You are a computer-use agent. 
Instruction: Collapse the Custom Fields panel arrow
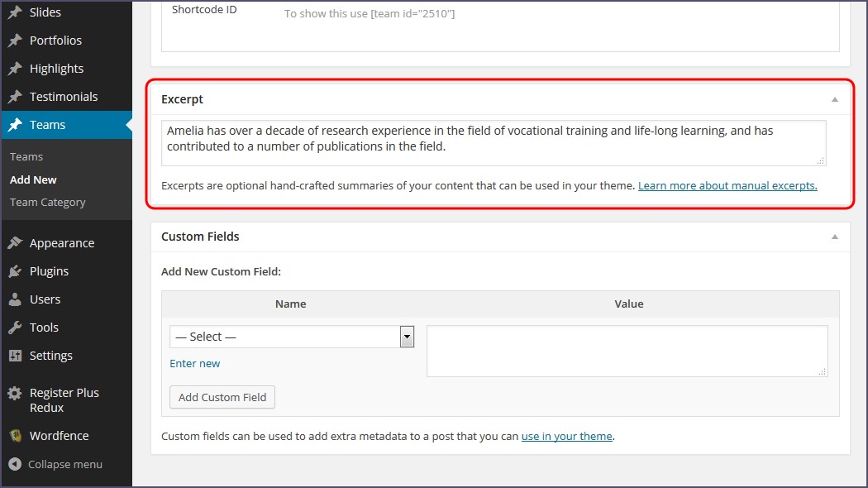[x=834, y=237]
